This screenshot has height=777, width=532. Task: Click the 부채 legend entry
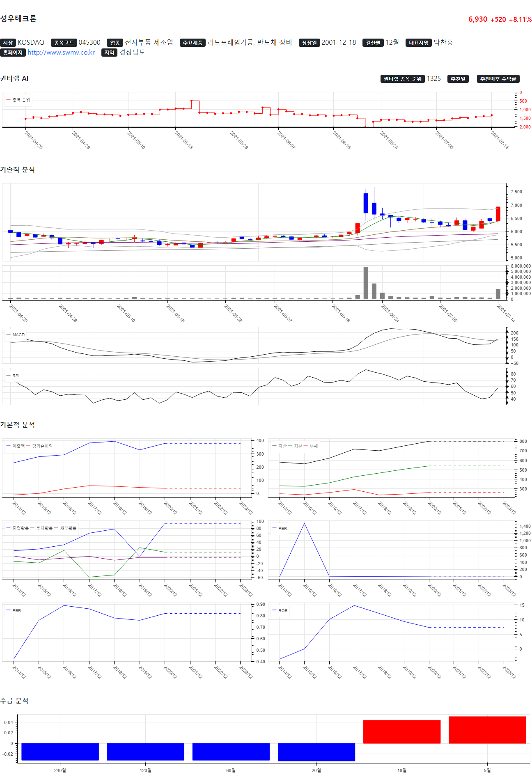(311, 446)
